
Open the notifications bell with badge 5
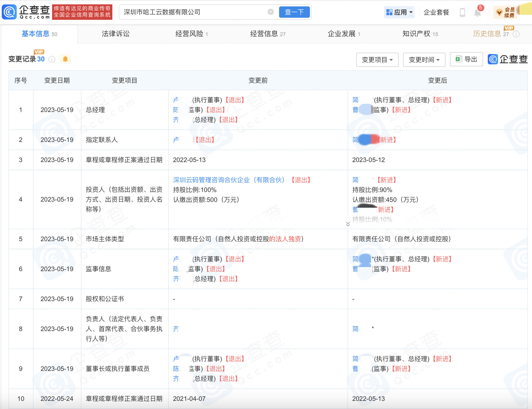coord(478,12)
